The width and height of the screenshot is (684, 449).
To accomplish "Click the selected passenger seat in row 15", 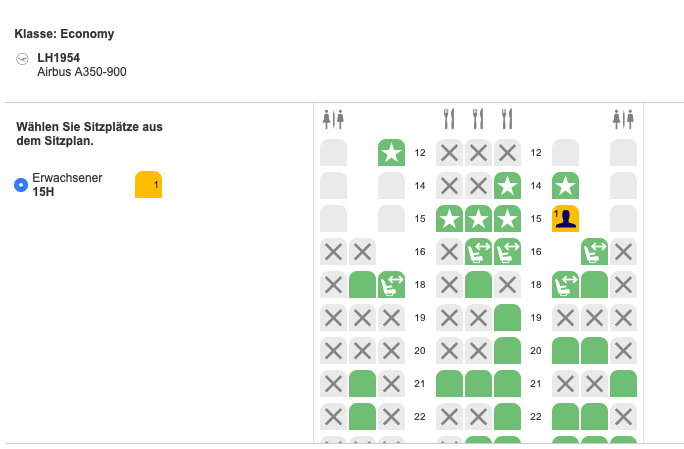I will tap(565, 219).
